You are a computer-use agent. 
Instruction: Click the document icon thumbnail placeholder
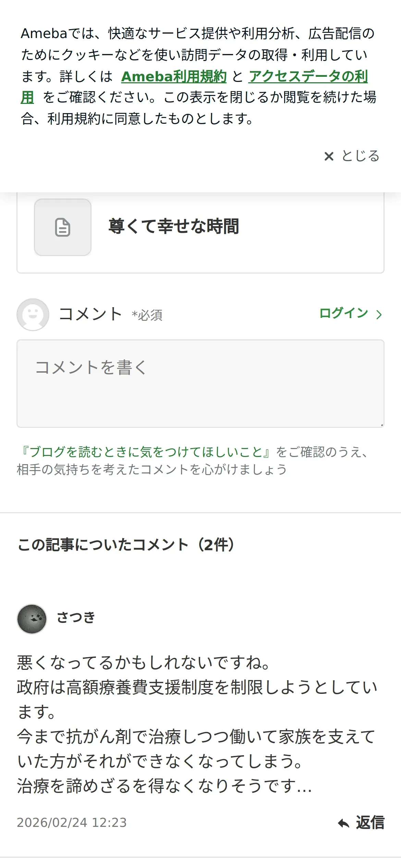(63, 227)
